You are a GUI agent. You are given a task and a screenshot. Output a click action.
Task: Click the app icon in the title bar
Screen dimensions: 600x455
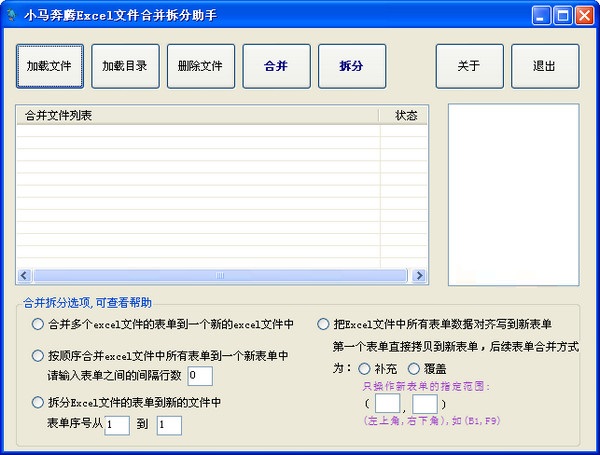12,15
